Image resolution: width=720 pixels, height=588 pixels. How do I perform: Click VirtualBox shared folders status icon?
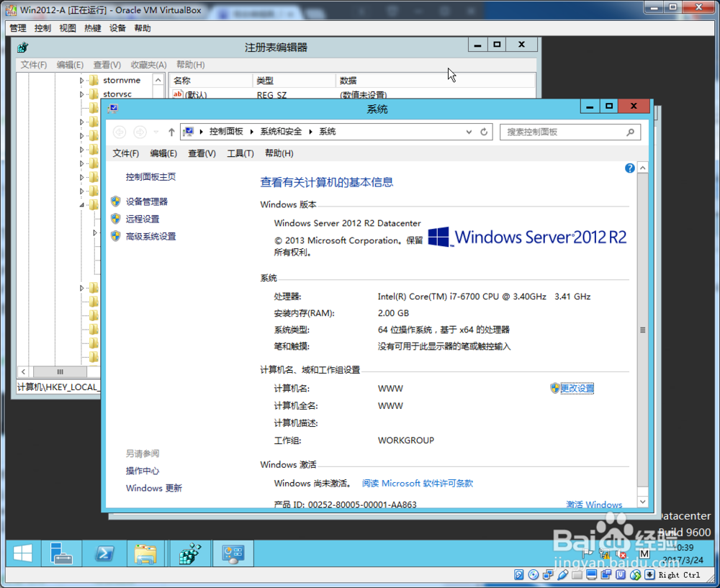tap(577, 575)
